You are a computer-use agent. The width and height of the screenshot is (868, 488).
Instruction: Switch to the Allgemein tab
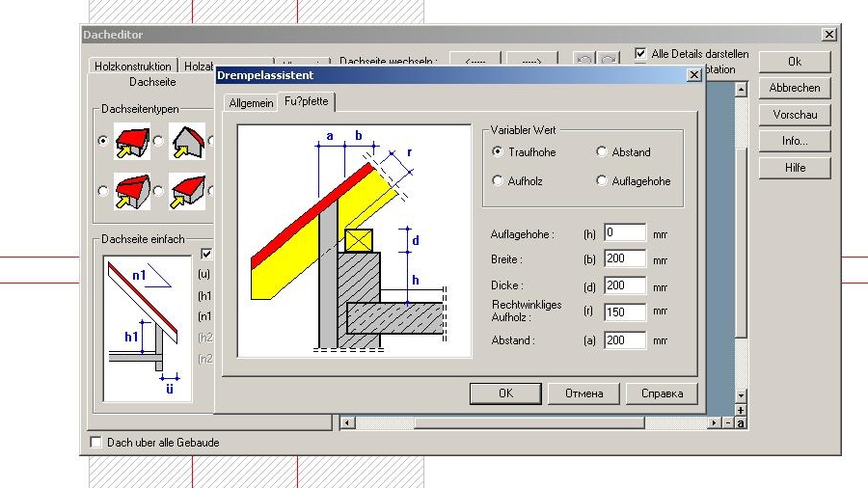pyautogui.click(x=250, y=103)
